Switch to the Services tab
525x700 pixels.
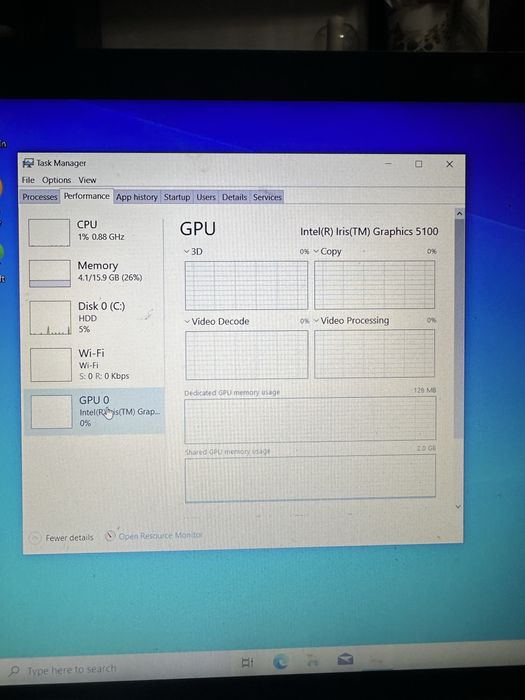tap(267, 197)
